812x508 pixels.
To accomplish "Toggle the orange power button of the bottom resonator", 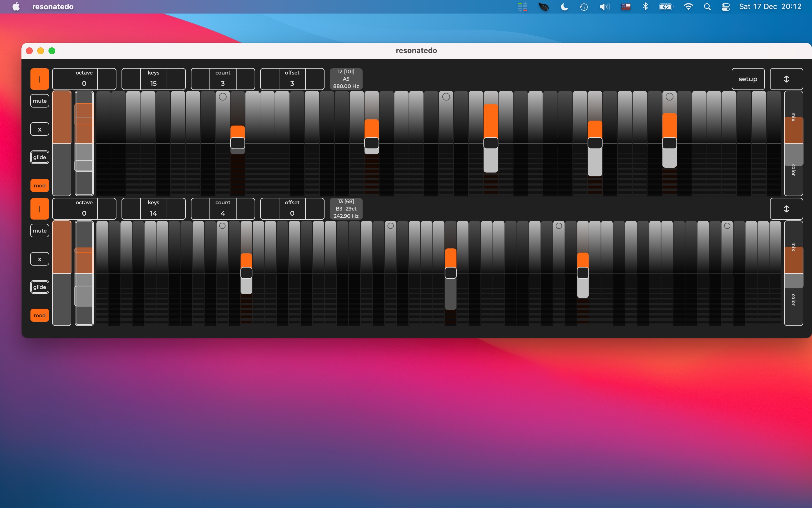I will [x=39, y=209].
